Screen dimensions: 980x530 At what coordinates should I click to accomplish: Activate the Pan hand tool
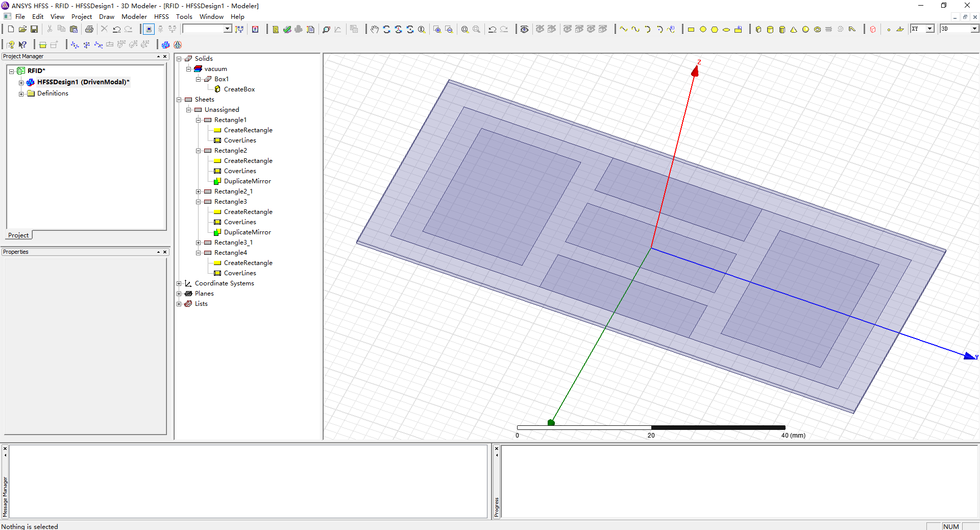375,30
